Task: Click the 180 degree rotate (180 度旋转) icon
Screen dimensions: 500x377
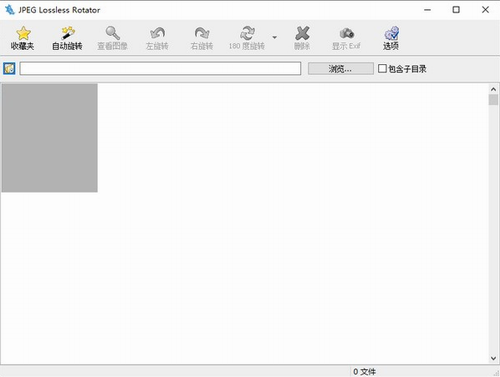Action: pos(247,33)
